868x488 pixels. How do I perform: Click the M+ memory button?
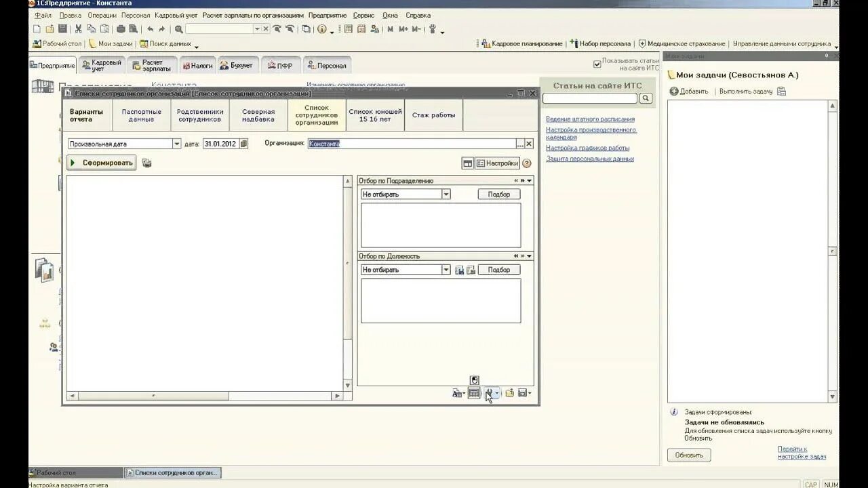403,29
